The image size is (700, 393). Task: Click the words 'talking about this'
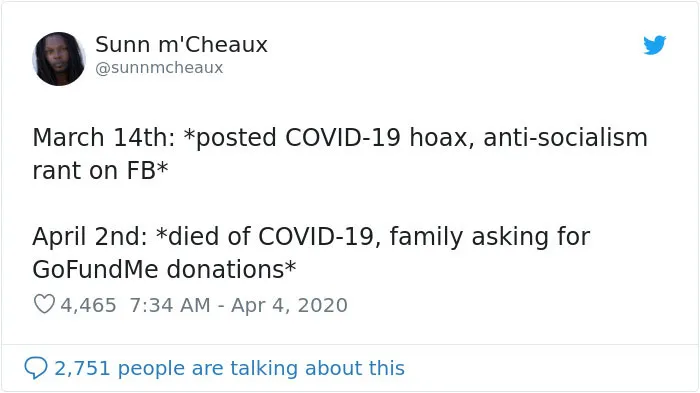pyautogui.click(x=317, y=368)
